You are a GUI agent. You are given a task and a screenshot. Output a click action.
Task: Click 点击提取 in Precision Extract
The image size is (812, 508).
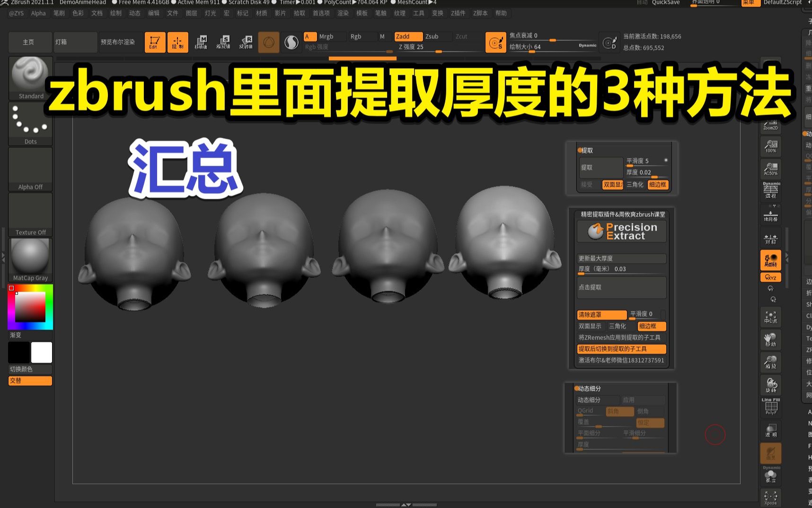coord(622,287)
